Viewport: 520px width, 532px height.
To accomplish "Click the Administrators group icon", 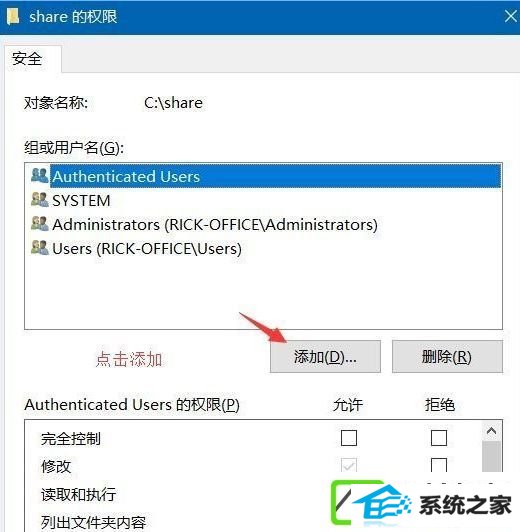I will click(x=40, y=224).
